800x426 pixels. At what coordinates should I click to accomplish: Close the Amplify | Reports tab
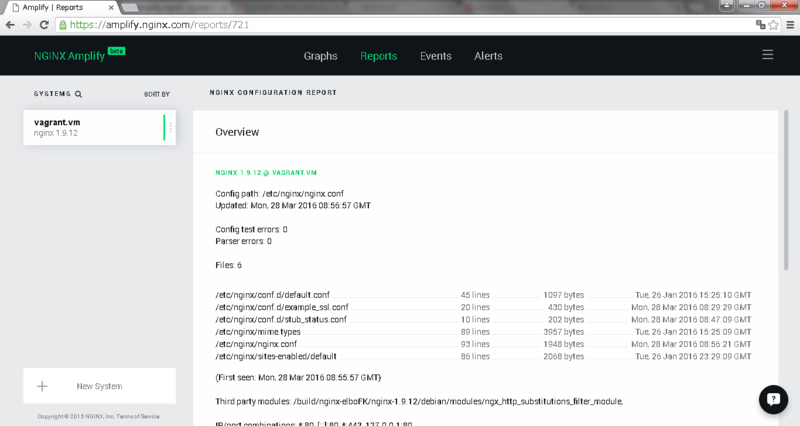tap(111, 8)
